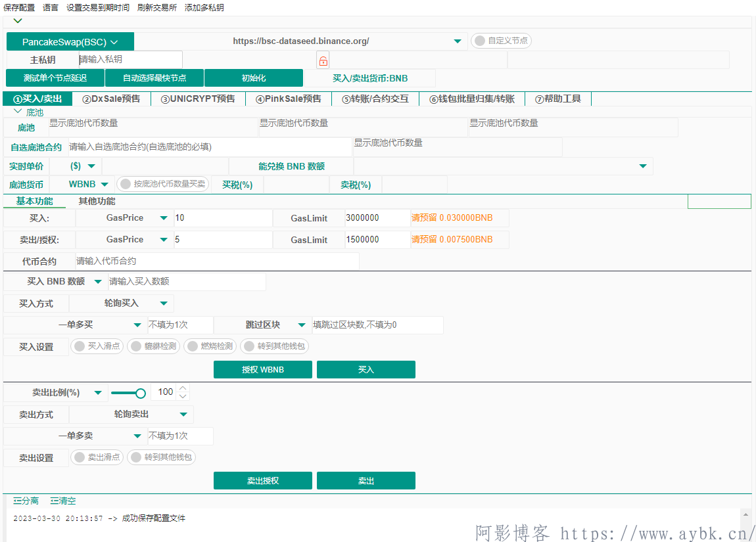Focus the 代币合约 token contract field

[217, 261]
